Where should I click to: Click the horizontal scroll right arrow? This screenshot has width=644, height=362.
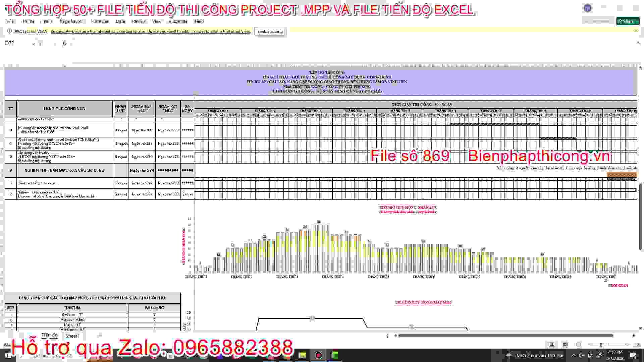pyautogui.click(x=634, y=336)
